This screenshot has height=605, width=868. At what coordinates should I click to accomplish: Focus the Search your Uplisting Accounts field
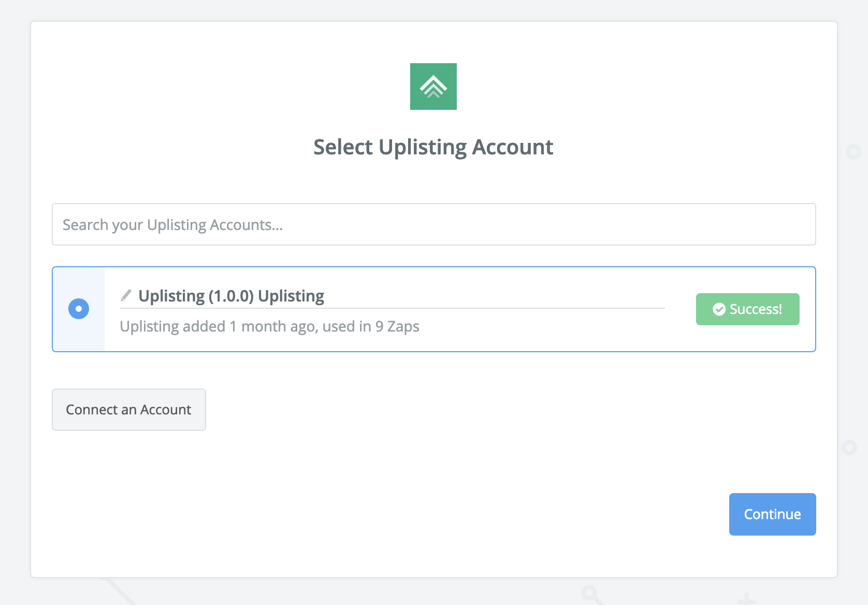(434, 224)
